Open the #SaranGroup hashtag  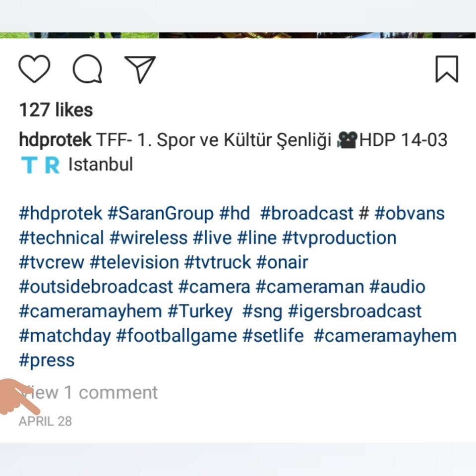161,213
